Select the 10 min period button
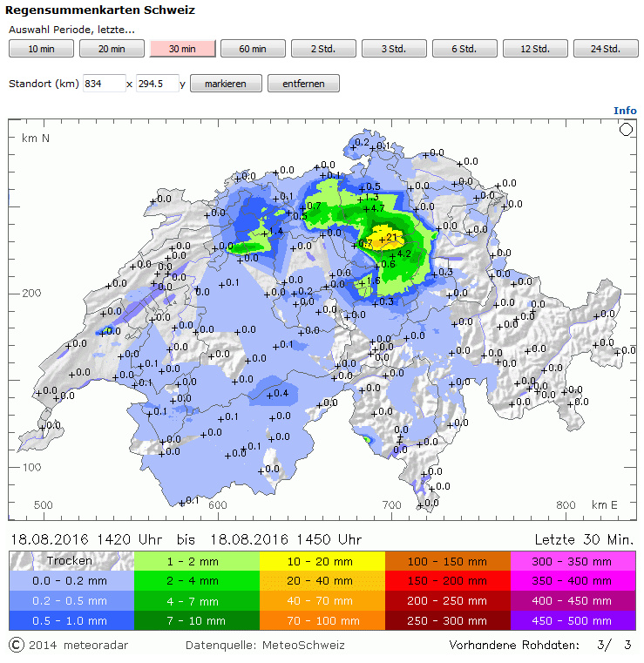Screen dimensions: 644x663 [42, 49]
